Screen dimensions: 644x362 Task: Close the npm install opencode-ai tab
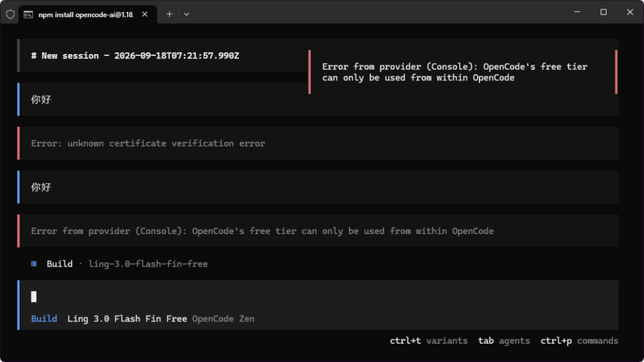[145, 14]
